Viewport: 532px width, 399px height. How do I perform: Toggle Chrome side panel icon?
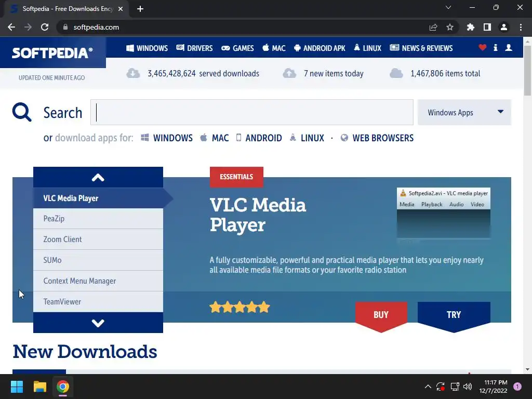(x=487, y=27)
